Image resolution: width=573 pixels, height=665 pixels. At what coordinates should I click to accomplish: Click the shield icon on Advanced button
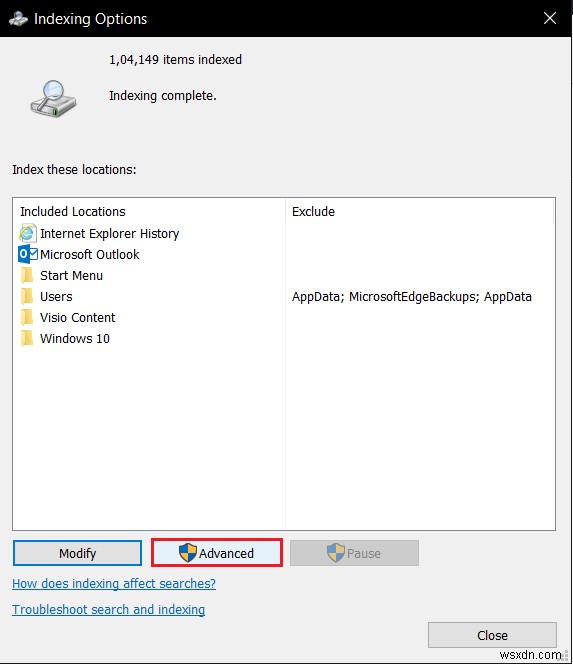click(187, 553)
